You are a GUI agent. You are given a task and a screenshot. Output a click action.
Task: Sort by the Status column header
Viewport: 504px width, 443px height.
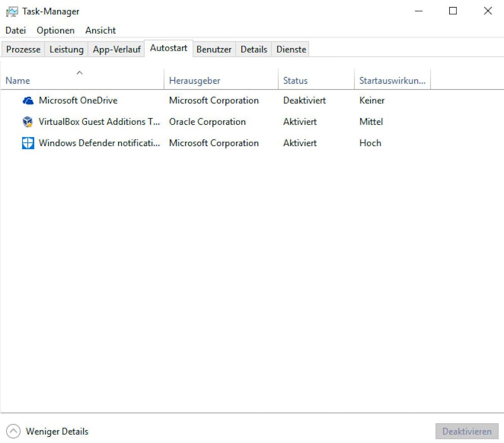click(316, 80)
